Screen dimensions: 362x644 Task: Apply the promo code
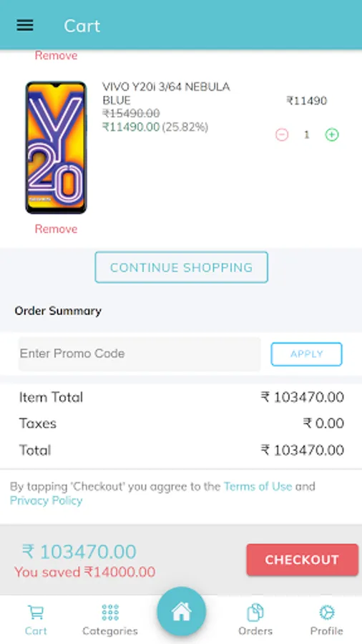click(x=306, y=354)
